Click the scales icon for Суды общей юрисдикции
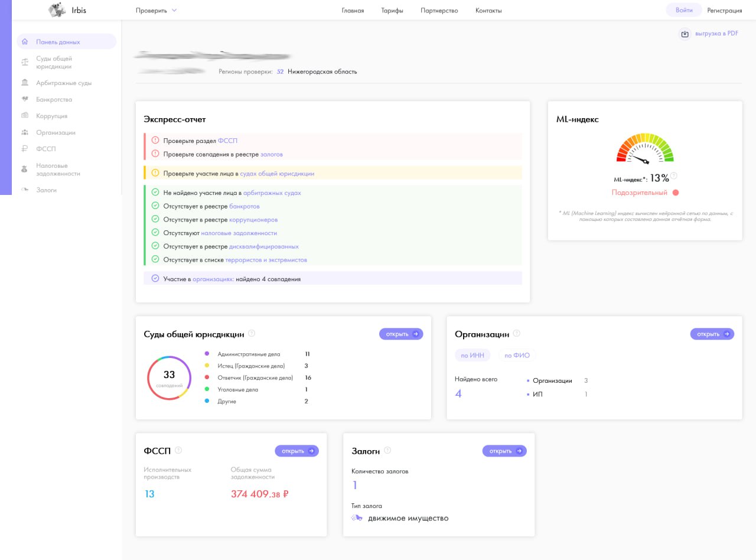Viewport: 756px width, 560px height. tap(25, 62)
